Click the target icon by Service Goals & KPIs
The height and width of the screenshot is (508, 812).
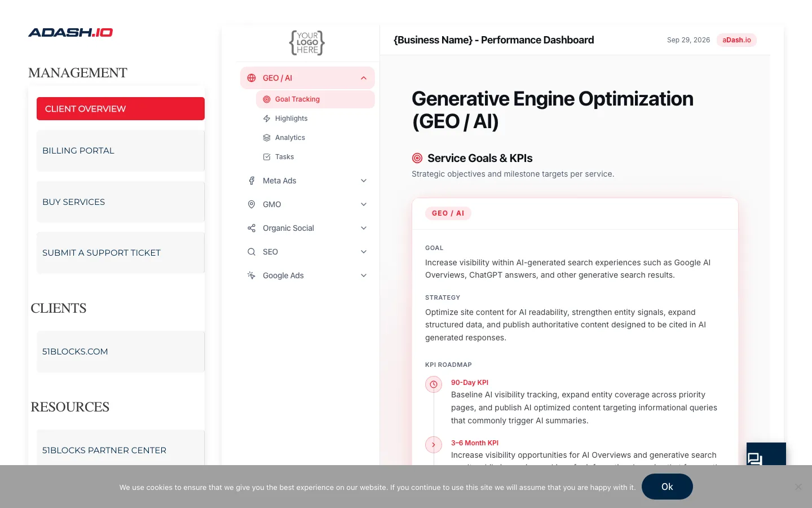pos(417,158)
